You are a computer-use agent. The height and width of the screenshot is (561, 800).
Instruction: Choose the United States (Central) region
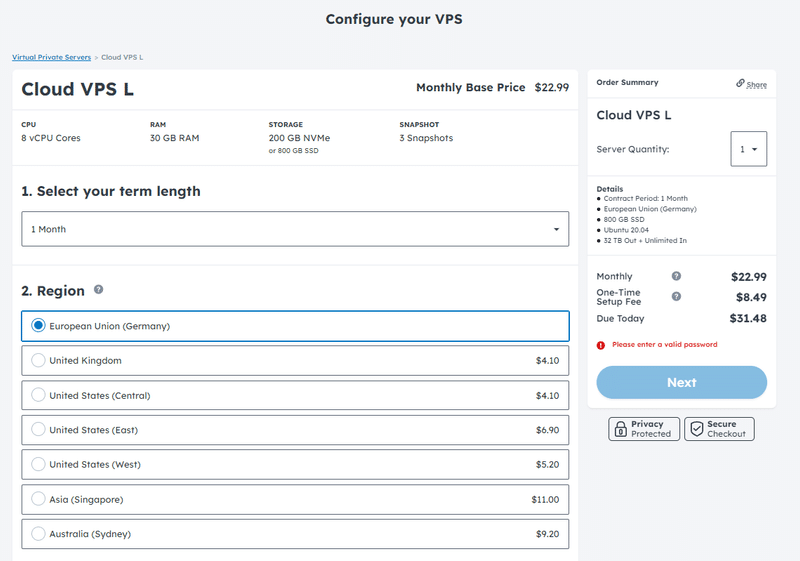(x=39, y=395)
